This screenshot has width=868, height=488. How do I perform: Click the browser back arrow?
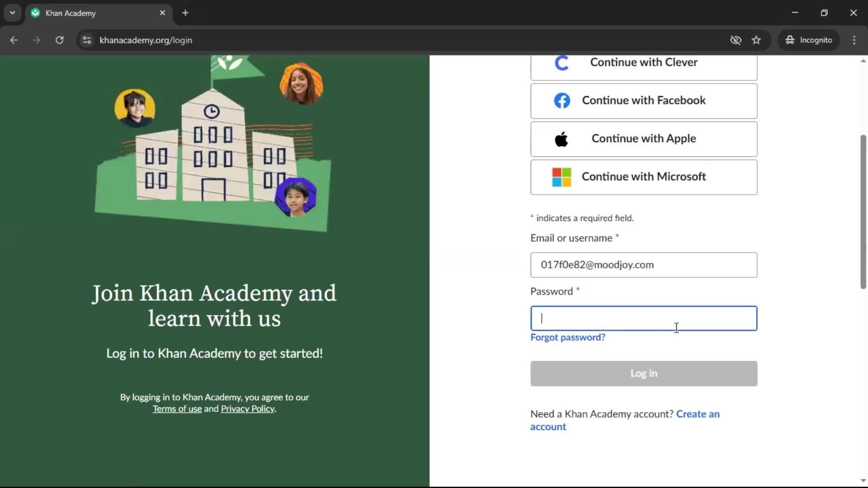coord(14,40)
